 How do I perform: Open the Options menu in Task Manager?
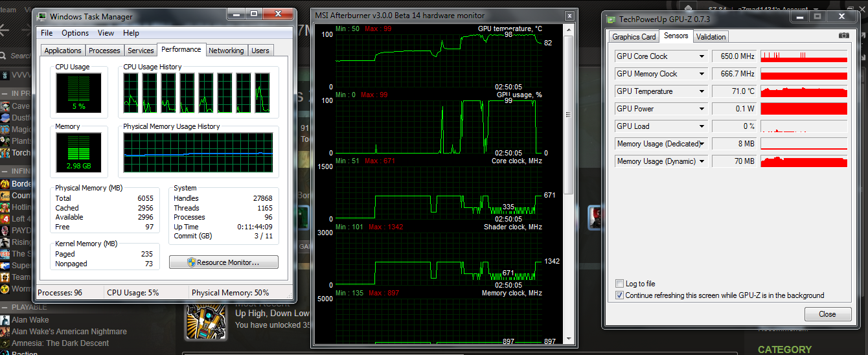pyautogui.click(x=75, y=33)
